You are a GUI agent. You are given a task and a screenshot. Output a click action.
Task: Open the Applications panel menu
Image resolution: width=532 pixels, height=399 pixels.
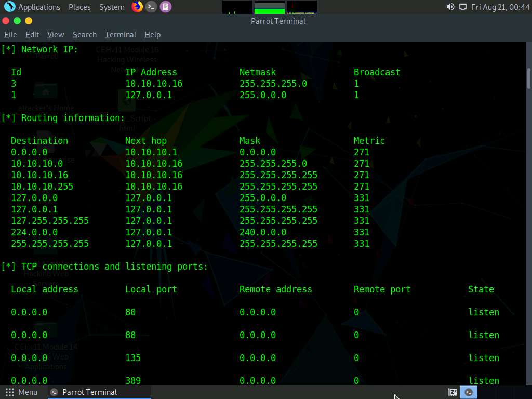[x=39, y=7]
